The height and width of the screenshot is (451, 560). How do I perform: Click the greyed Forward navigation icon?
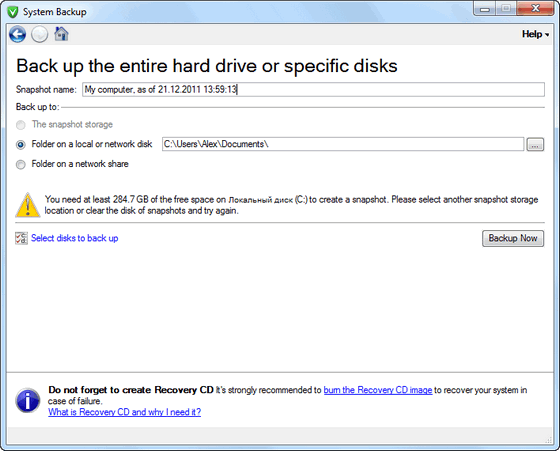(x=39, y=35)
